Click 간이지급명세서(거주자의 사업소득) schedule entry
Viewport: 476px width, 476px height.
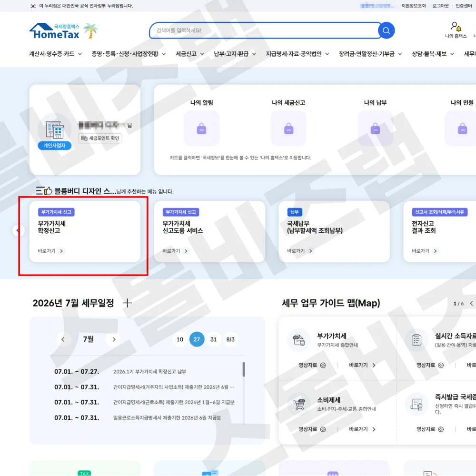click(174, 387)
